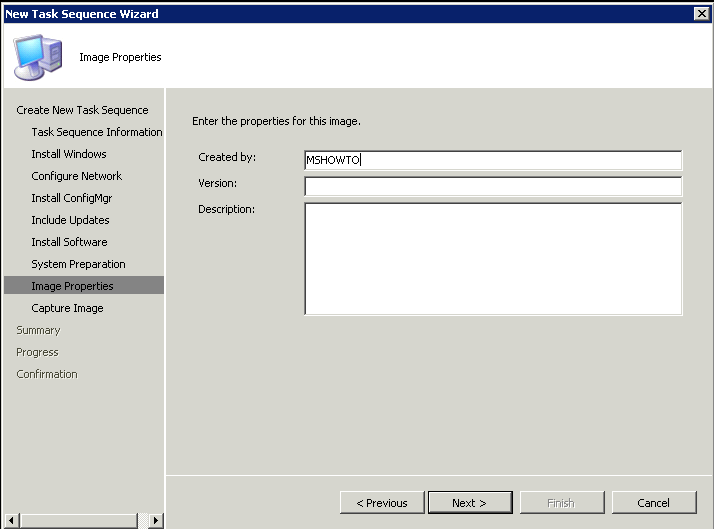Go to Install Windows step
Image resolution: width=714 pixels, height=529 pixels.
(x=69, y=154)
